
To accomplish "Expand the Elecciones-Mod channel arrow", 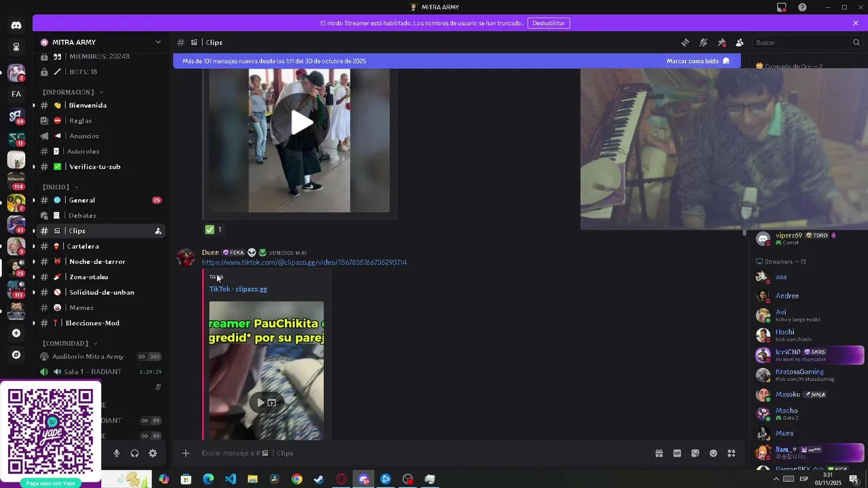I will [x=34, y=323].
